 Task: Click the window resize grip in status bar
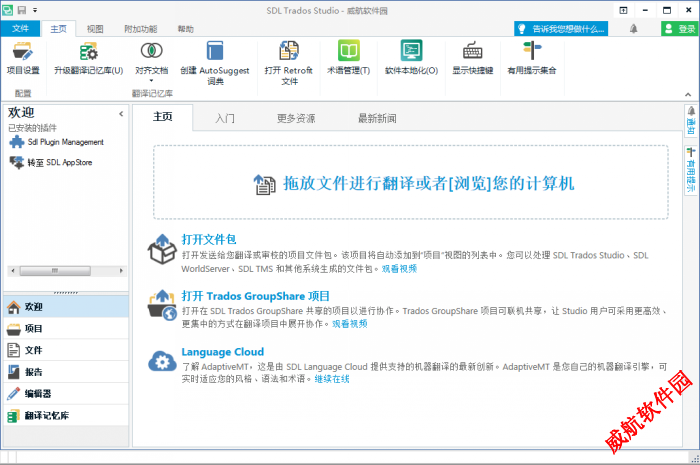pos(695,458)
